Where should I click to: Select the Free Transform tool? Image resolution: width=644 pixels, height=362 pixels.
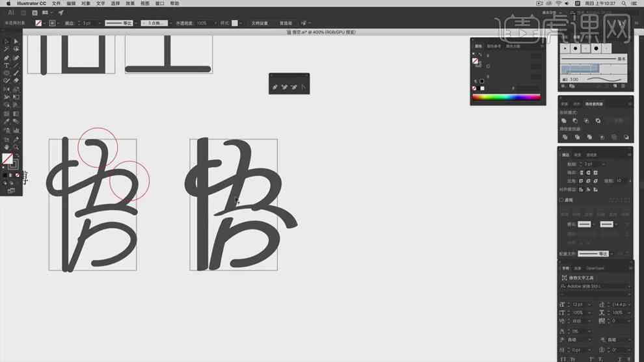pyautogui.click(x=16, y=97)
